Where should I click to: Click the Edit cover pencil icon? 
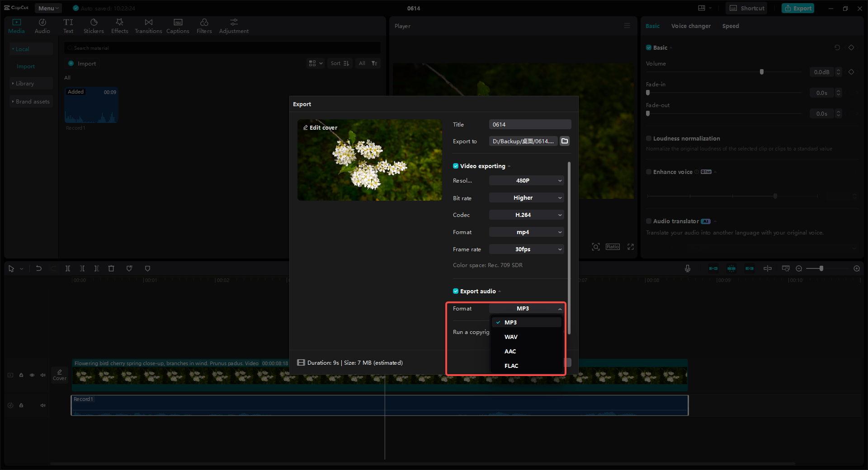[306, 128]
